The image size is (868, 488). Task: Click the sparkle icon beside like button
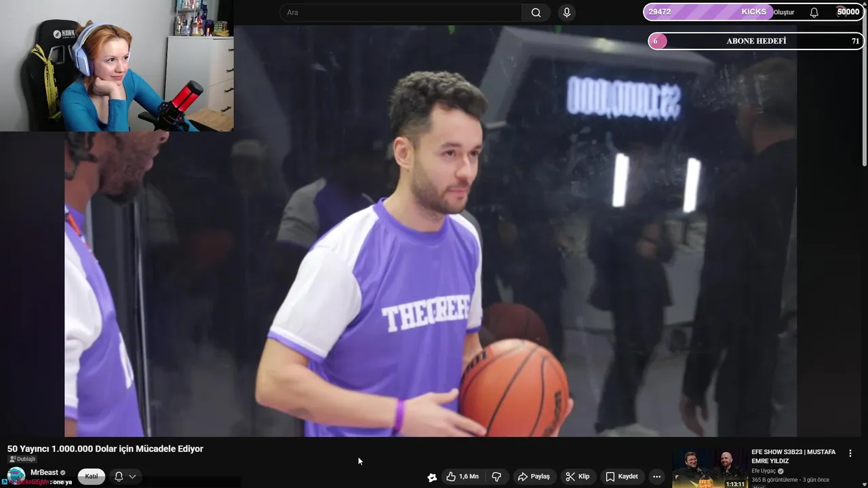click(432, 477)
